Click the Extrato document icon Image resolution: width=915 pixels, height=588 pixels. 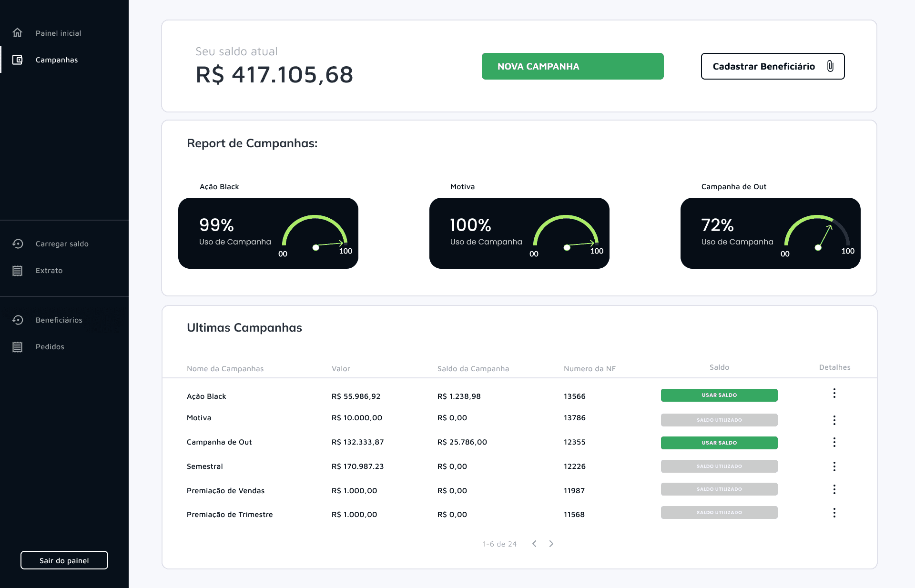(x=18, y=270)
